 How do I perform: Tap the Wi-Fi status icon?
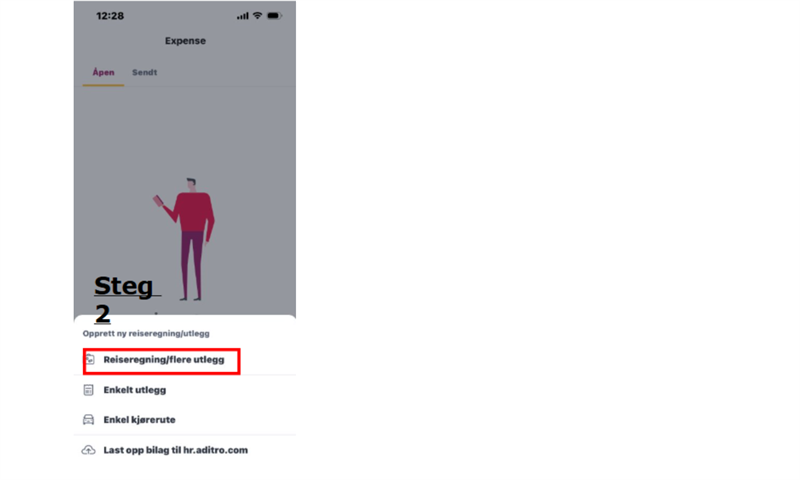258,16
